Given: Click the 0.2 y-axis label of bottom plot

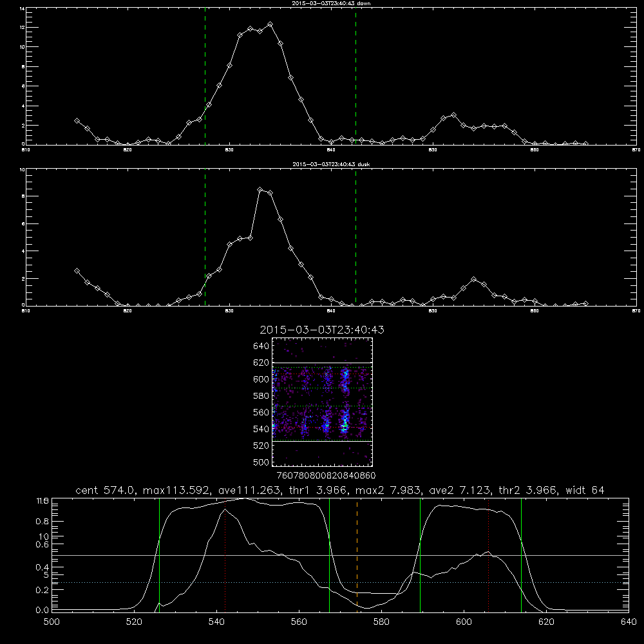Looking at the screenshot, I should pyautogui.click(x=43, y=590).
